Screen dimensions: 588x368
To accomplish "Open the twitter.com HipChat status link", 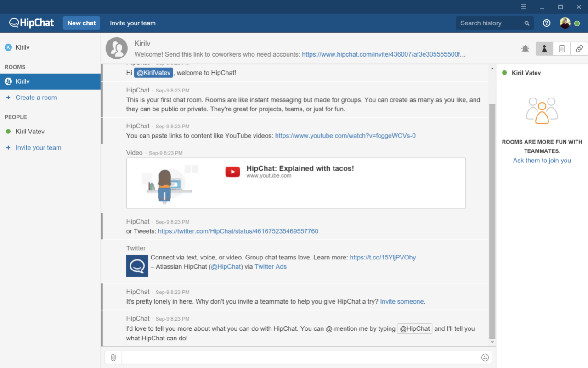I will click(x=238, y=231).
